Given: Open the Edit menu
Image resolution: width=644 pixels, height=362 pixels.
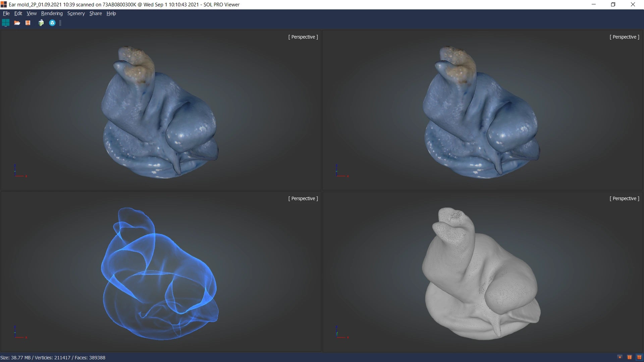Looking at the screenshot, I should pyautogui.click(x=18, y=13).
